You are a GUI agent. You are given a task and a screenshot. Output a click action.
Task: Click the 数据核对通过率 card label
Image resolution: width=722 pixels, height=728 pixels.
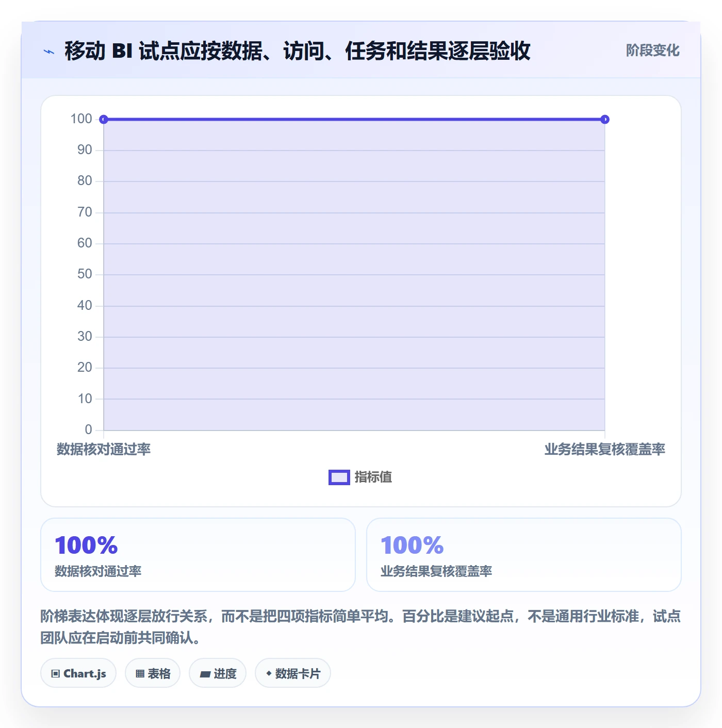point(98,571)
